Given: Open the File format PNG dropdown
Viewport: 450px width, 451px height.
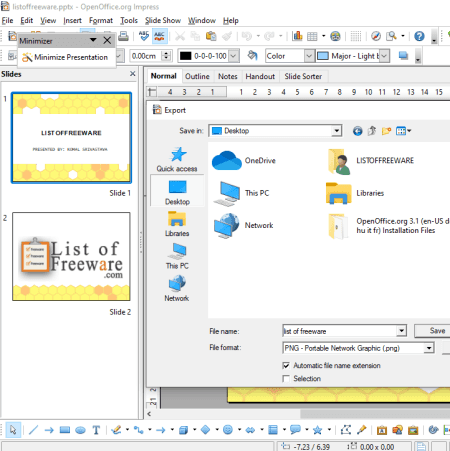Looking at the screenshot, I should (x=429, y=348).
